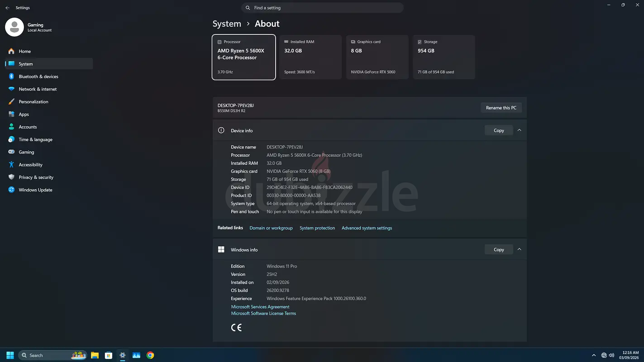Viewport: 644px width, 362px height.
Task: Open File Explorer from the taskbar
Action: [x=95, y=355]
